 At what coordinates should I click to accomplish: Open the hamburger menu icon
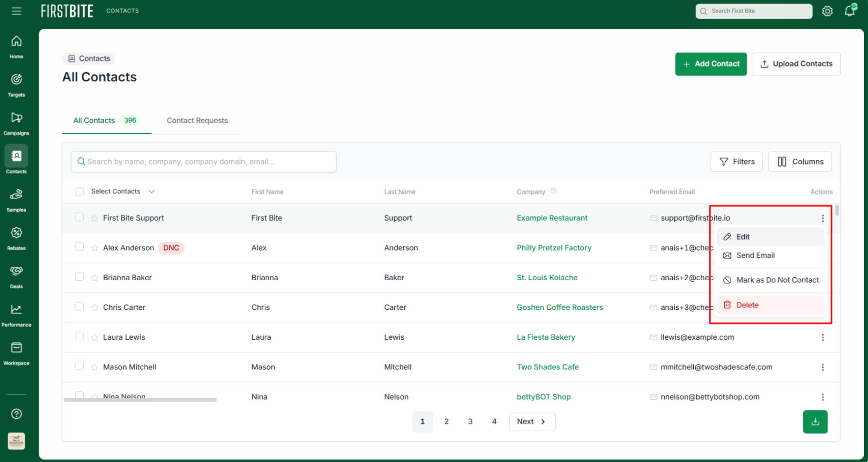[x=17, y=11]
